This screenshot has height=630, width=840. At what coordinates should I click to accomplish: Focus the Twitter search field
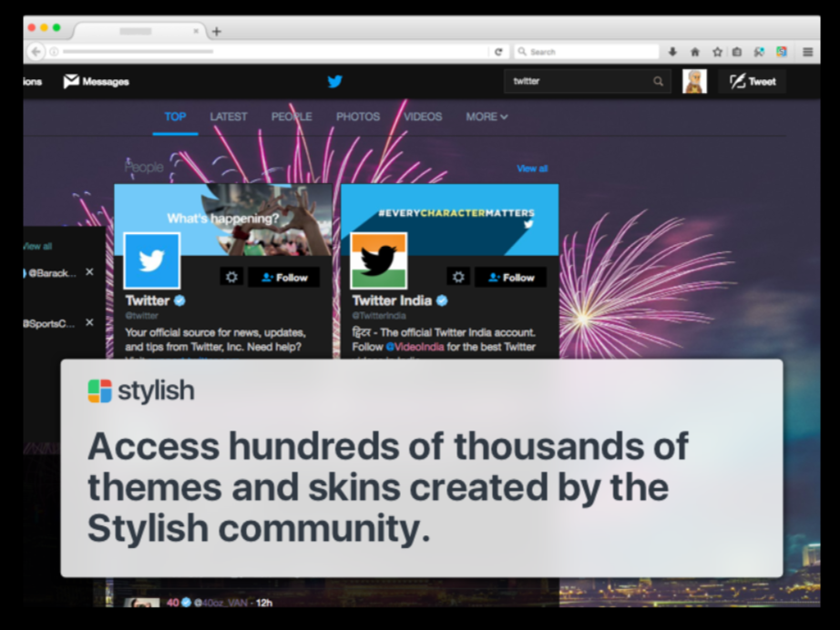pos(587,81)
